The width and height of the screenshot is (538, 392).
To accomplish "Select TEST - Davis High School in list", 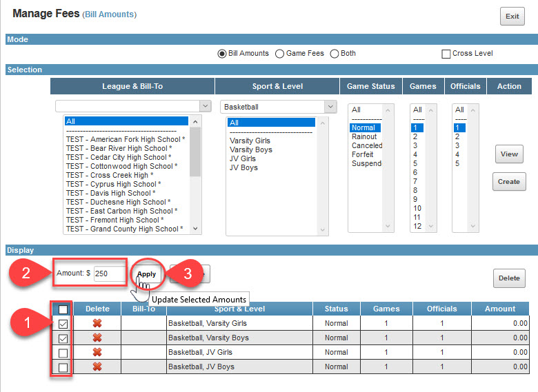I will click(x=112, y=193).
